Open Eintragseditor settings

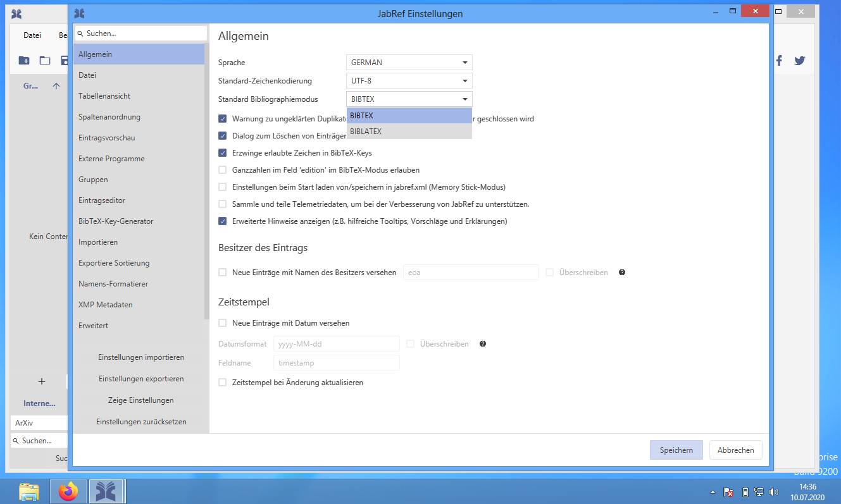point(139,200)
